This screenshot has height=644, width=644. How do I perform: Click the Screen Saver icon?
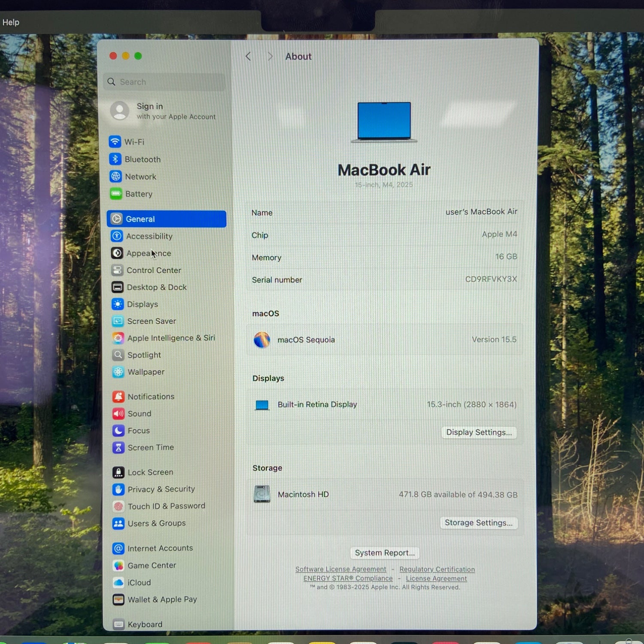click(118, 321)
